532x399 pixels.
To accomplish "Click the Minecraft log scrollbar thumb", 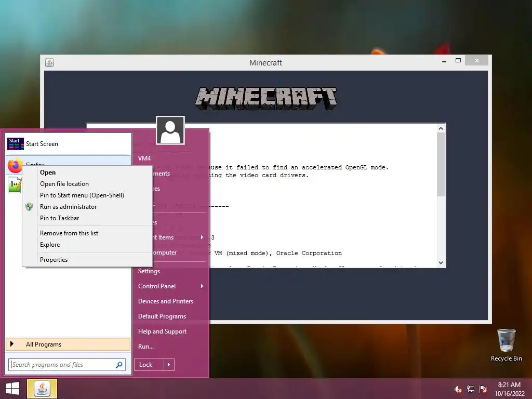I will [x=441, y=164].
